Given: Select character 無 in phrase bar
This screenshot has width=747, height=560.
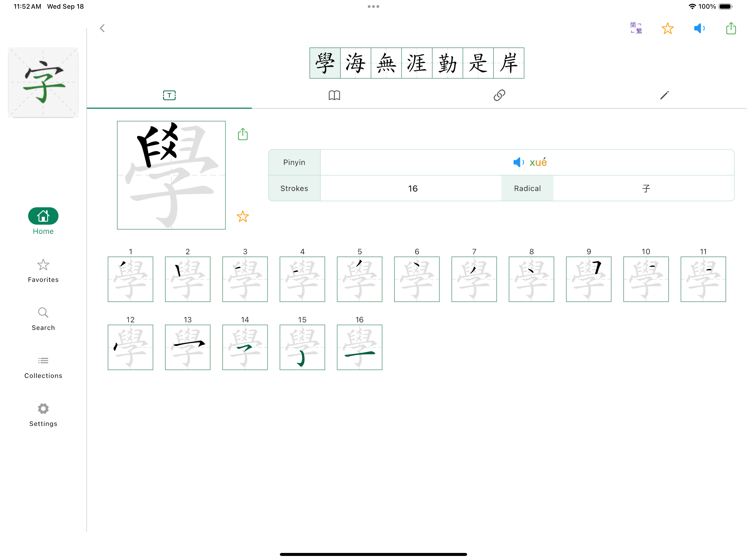Looking at the screenshot, I should 386,63.
